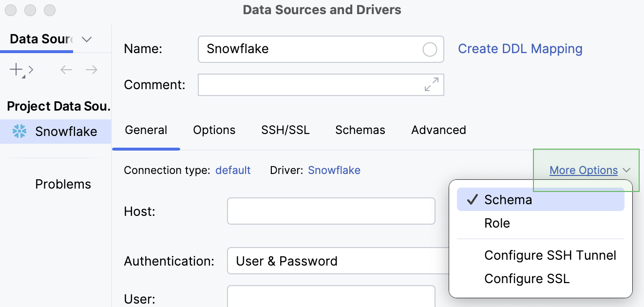The height and width of the screenshot is (307, 644).
Task: Click the expand icon in Comment field
Action: [x=431, y=84]
